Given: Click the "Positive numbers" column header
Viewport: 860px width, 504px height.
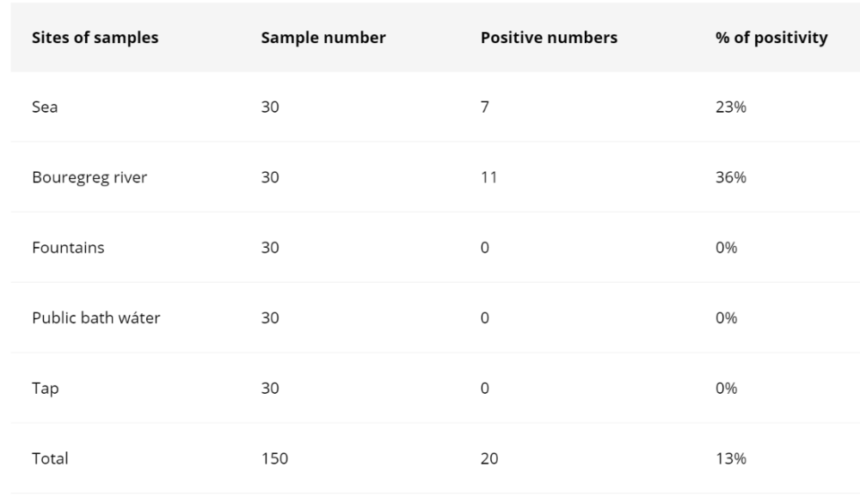Looking at the screenshot, I should (549, 39).
